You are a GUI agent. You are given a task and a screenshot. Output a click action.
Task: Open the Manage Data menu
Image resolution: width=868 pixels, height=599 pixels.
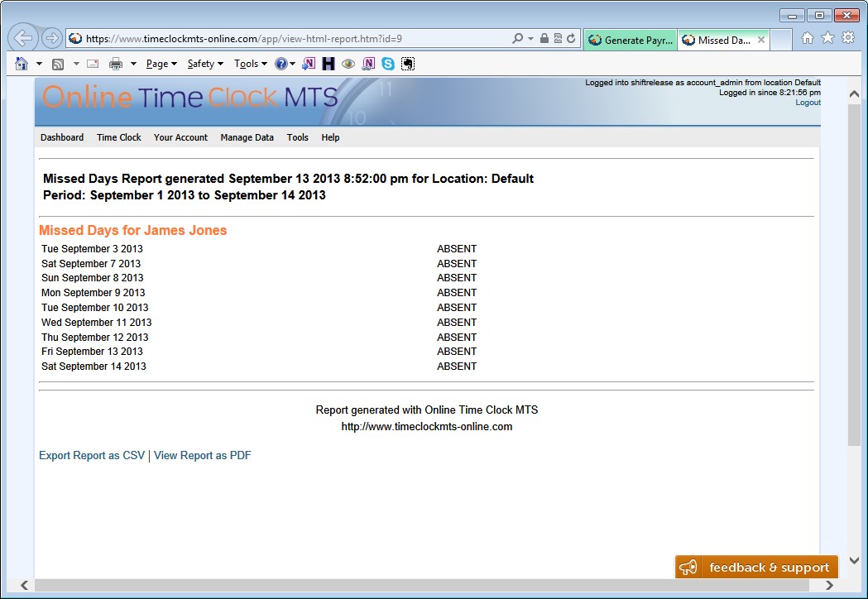point(247,137)
